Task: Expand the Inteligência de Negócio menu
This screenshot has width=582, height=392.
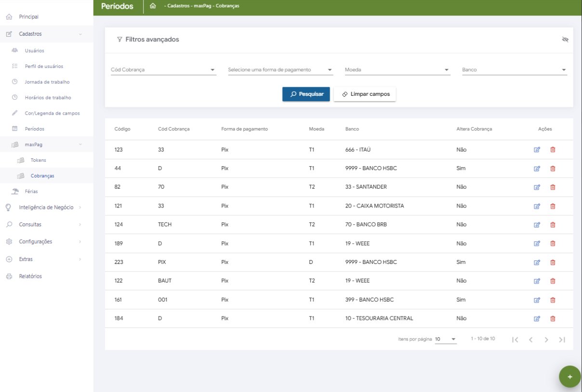Action: pos(46,208)
